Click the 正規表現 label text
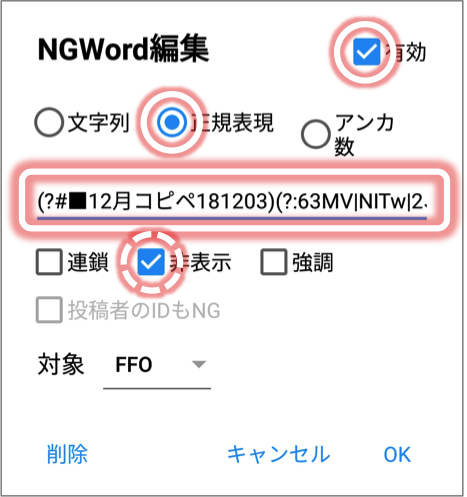467x497 pixels. click(232, 122)
